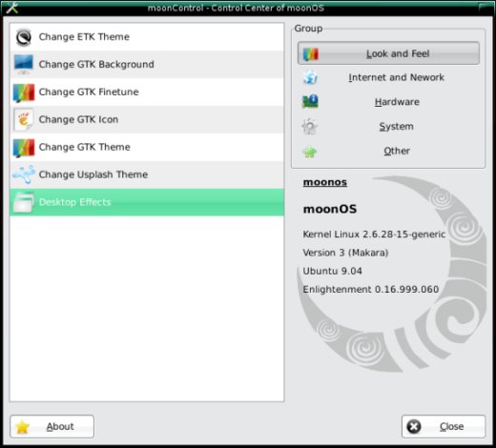Click the wrench icon in title bar
Image resolution: width=496 pixels, height=448 pixels.
tap(11, 7)
